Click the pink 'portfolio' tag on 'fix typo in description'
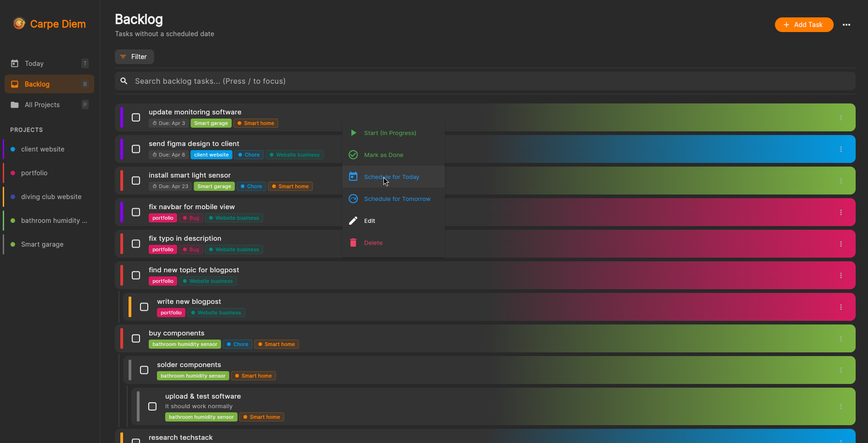This screenshot has height=443, width=868. pos(162,249)
